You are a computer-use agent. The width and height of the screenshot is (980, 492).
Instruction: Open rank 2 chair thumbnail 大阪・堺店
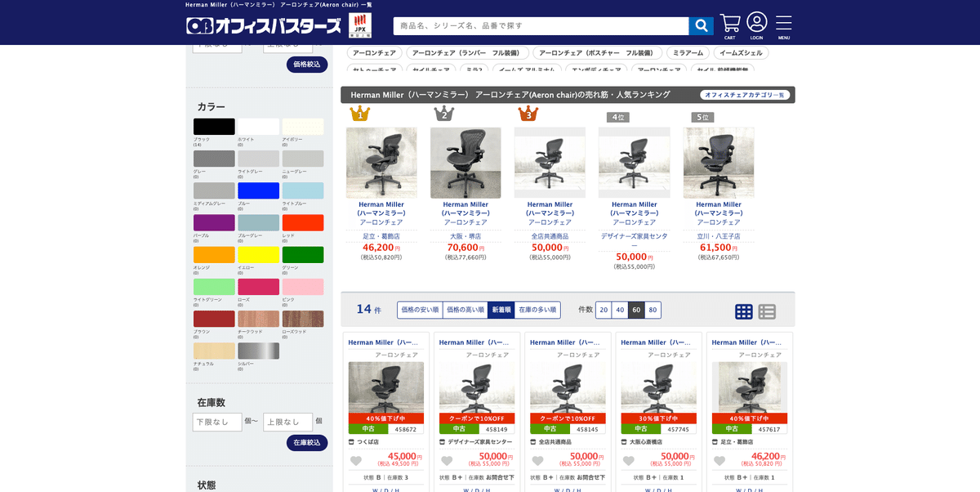point(465,163)
